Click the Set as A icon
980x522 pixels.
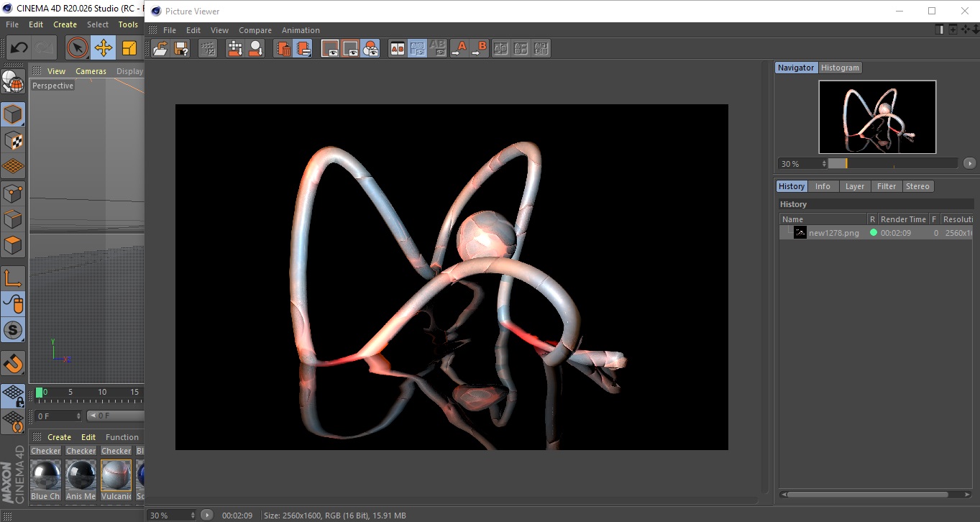459,48
